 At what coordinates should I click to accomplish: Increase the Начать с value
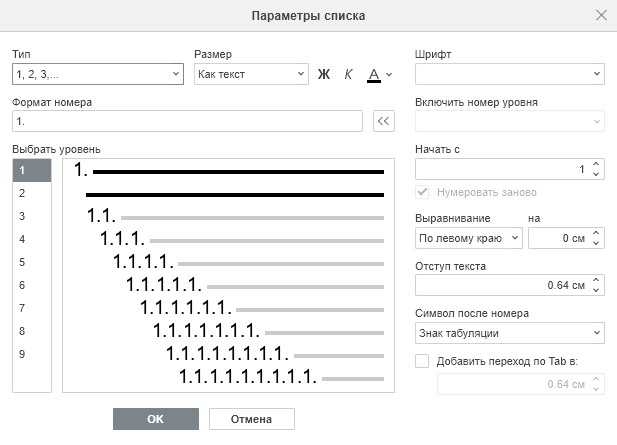pyautogui.click(x=596, y=164)
